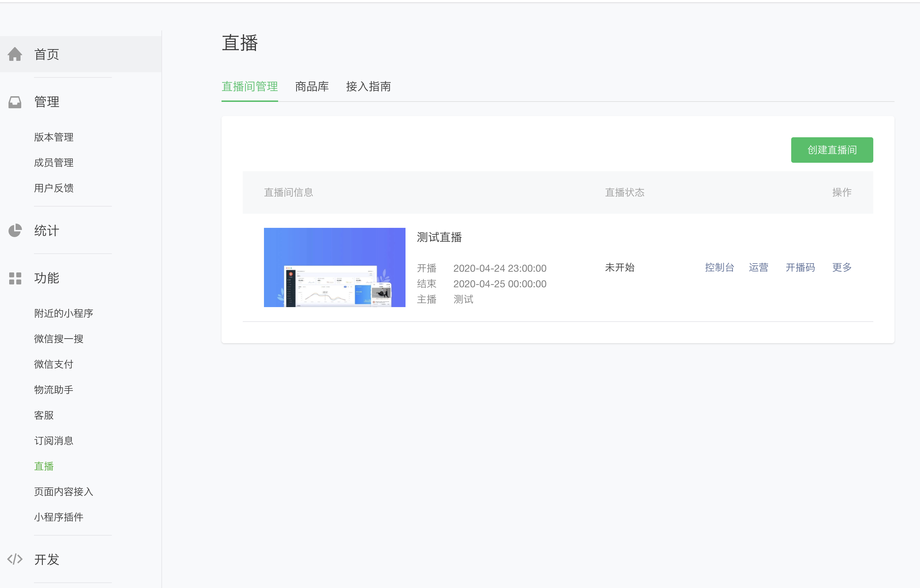The height and width of the screenshot is (588, 920).
Task: Expand the 更多 options for 测试直播
Action: click(841, 267)
